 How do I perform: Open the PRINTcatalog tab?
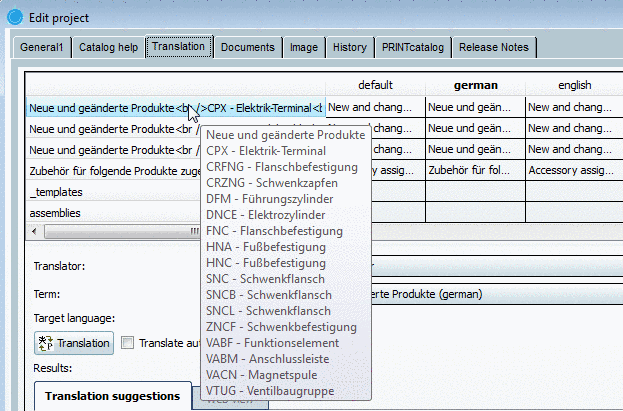click(413, 47)
